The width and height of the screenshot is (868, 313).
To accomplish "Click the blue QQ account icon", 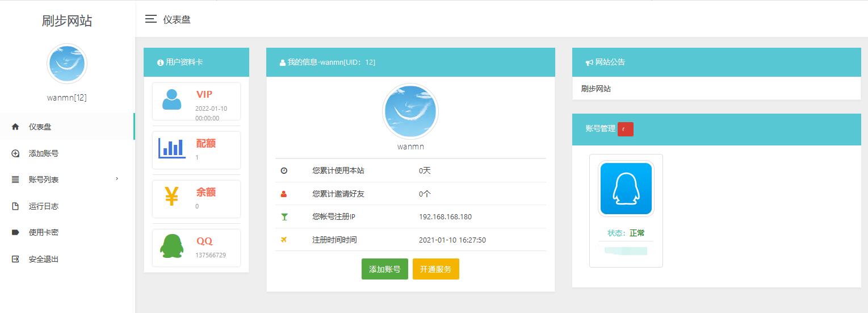I will click(x=626, y=189).
